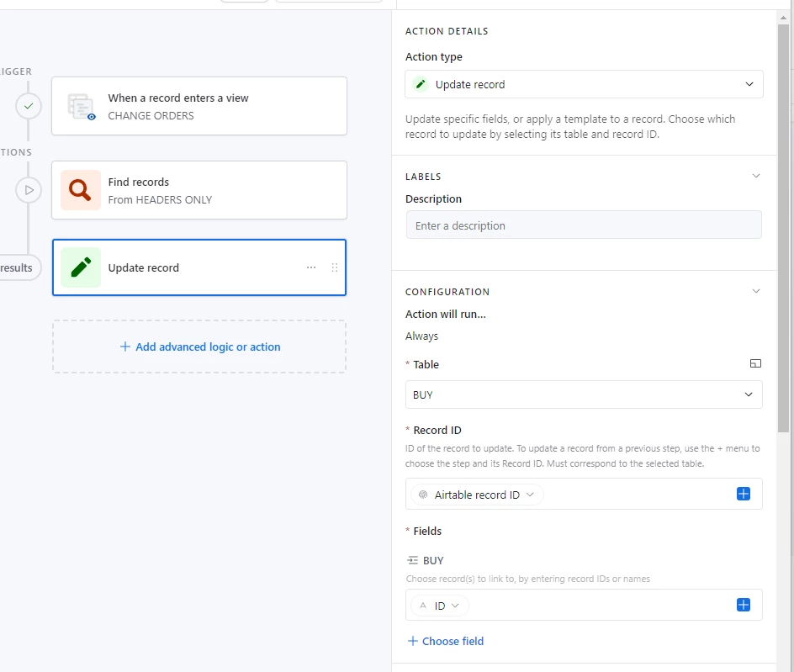Click the green pencil Update record icon

(81, 267)
